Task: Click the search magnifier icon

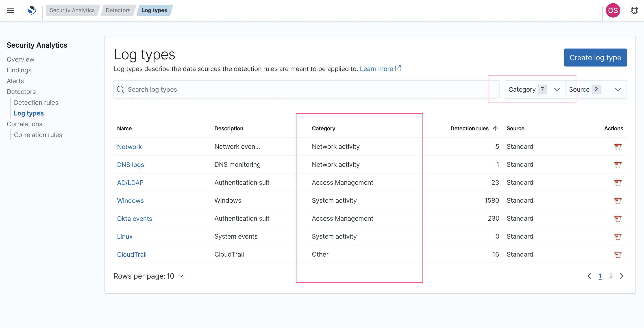Action: pos(121,89)
